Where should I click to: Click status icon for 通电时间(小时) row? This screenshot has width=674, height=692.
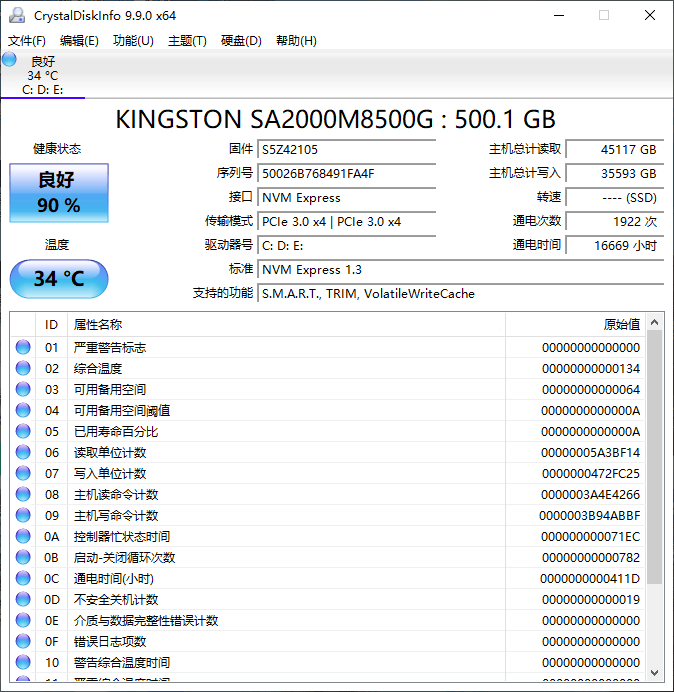[23, 578]
